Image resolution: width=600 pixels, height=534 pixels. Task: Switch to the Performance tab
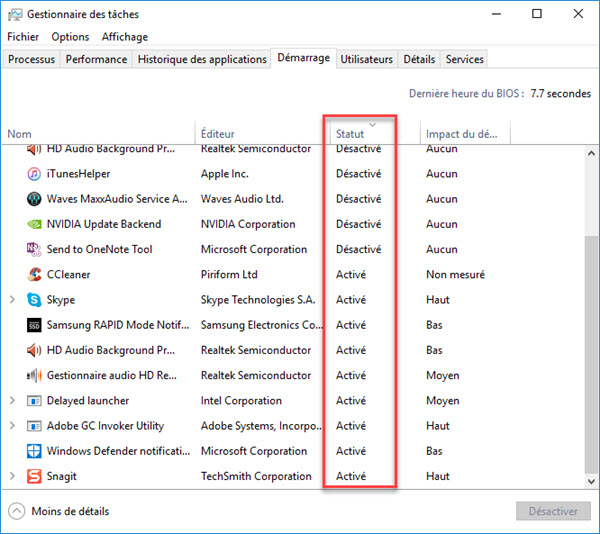pos(96,59)
